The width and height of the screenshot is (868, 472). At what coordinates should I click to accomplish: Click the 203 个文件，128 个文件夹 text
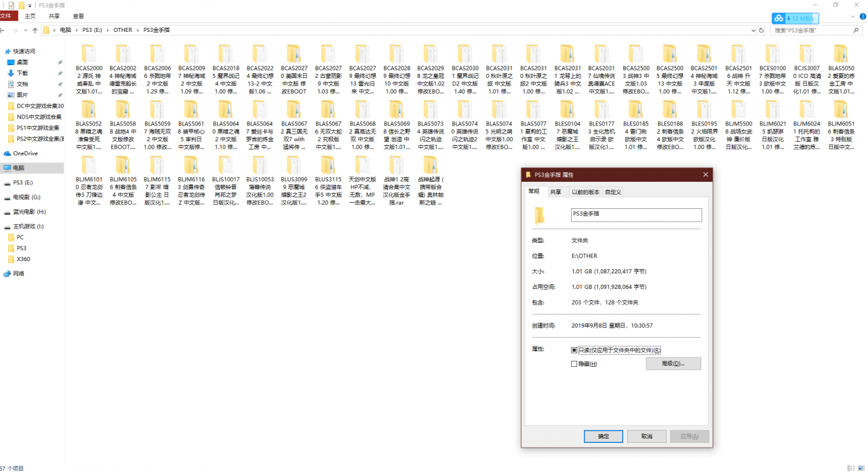point(605,302)
